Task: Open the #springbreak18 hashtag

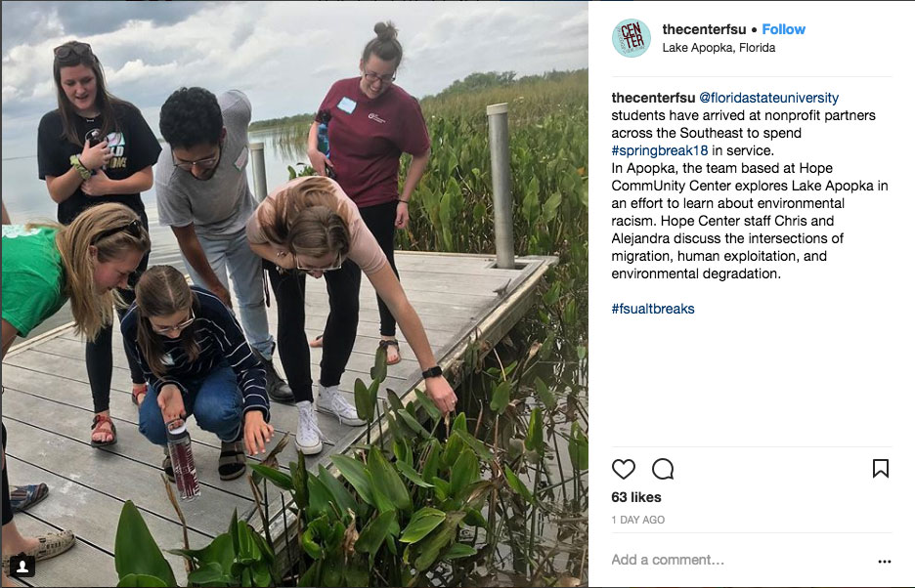Action: pyautogui.click(x=660, y=150)
